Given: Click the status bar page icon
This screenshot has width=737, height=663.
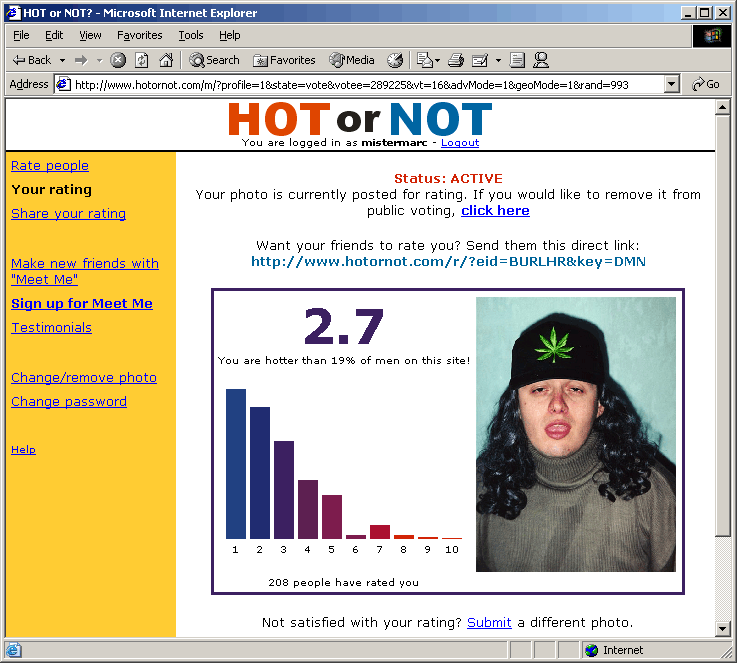Looking at the screenshot, I should [x=13, y=650].
